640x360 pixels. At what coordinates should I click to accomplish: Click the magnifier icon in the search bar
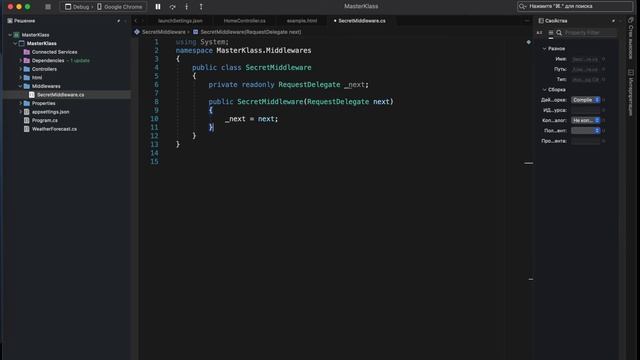click(522, 6)
